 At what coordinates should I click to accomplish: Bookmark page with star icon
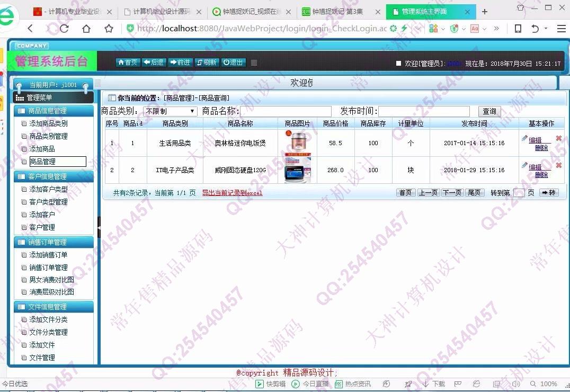coord(108,29)
